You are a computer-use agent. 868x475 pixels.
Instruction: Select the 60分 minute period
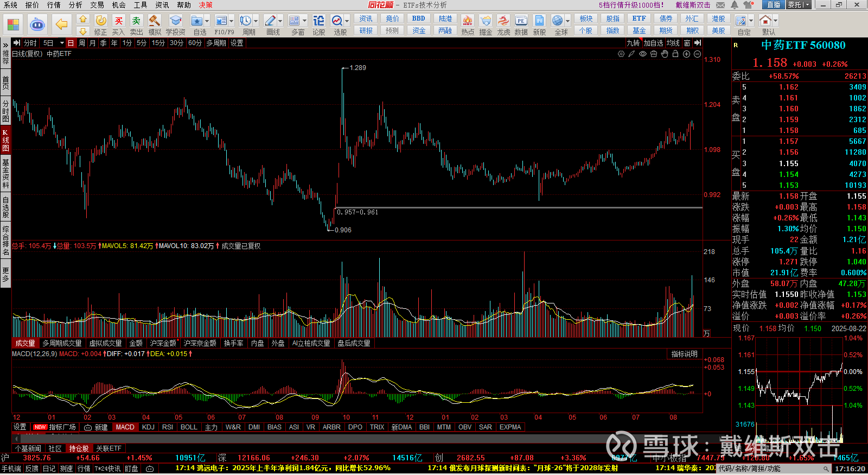point(195,43)
